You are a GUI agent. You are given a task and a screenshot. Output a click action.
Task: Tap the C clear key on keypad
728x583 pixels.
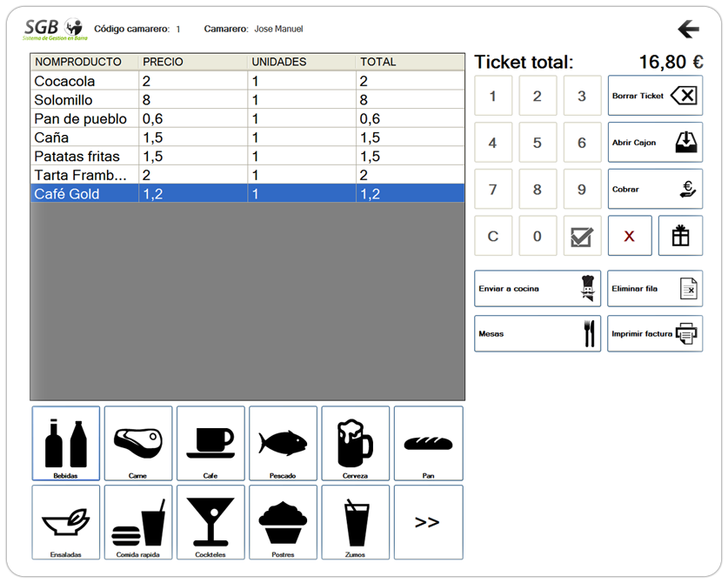point(493,236)
